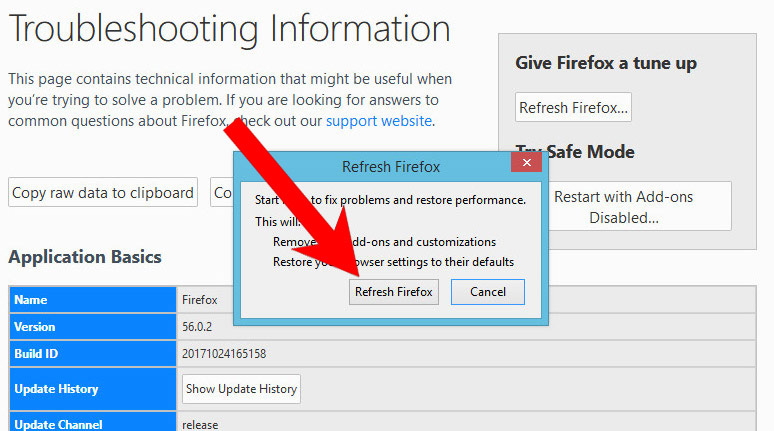Close the Refresh Firefox dialog with X

[x=526, y=162]
